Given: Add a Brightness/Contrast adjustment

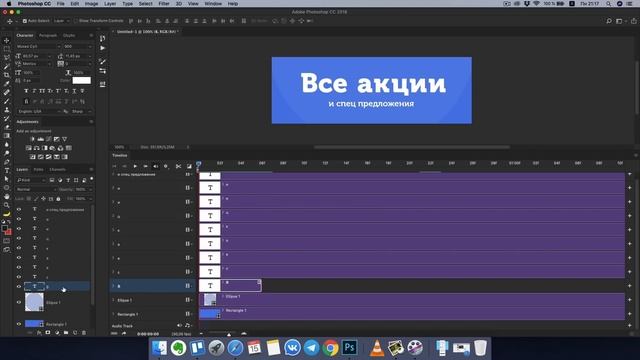Looking at the screenshot, I should click(x=33, y=139).
